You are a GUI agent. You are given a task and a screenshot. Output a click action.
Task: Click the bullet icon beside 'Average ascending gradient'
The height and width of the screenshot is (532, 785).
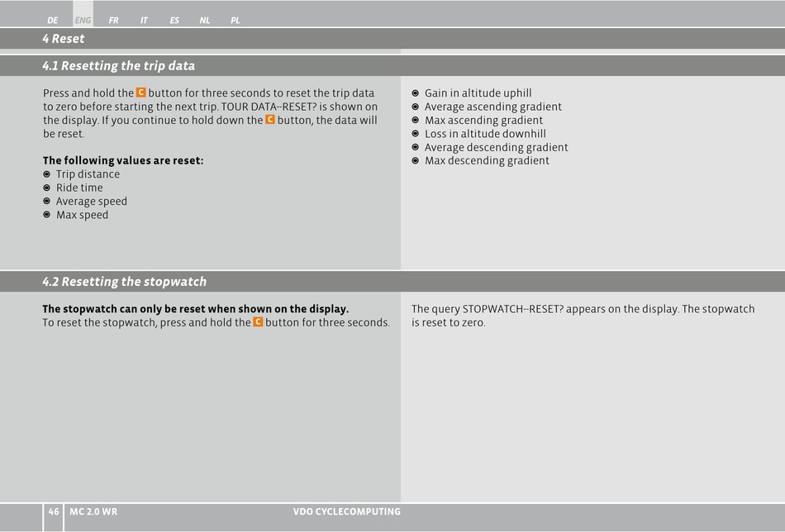415,107
